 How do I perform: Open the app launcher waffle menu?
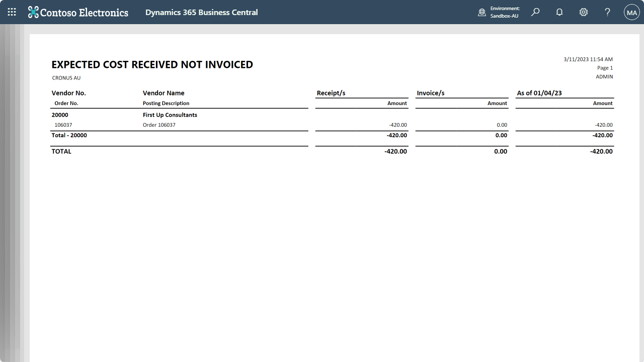12,12
